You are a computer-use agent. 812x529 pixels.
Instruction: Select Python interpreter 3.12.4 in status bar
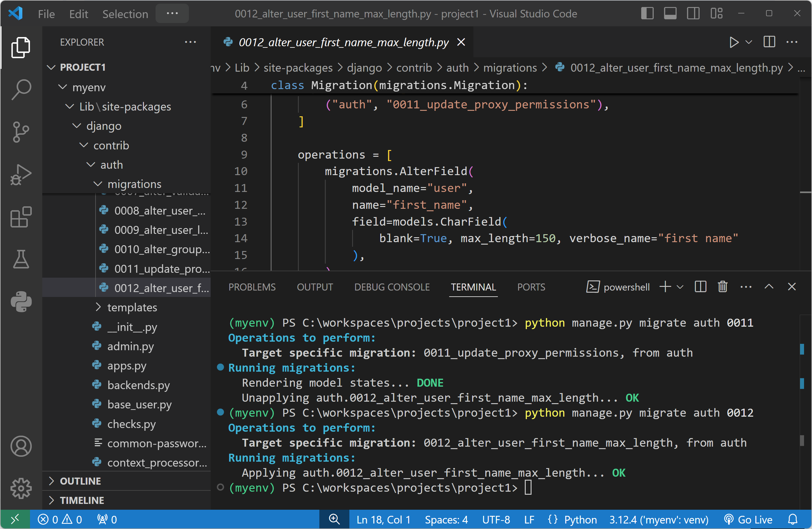coord(659,520)
